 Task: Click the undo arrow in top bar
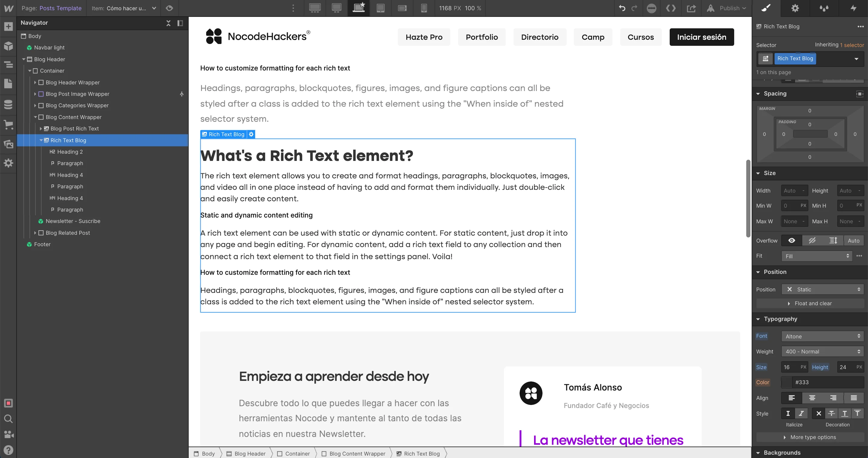(x=622, y=8)
